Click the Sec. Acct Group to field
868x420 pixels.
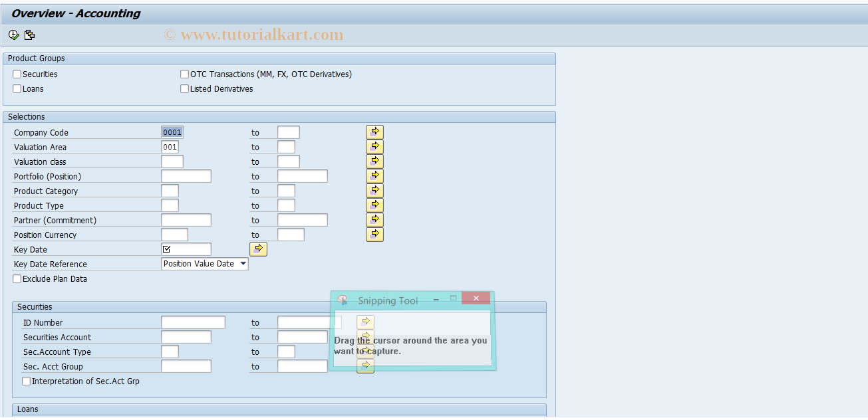pyautogui.click(x=303, y=366)
